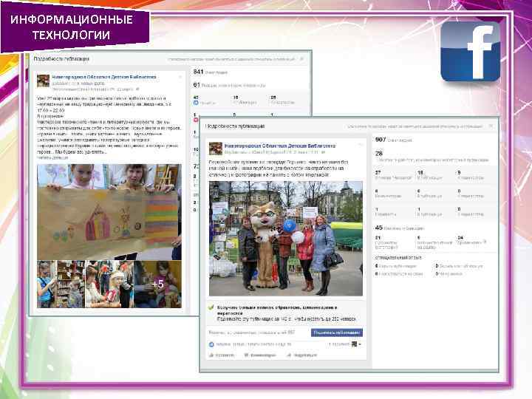This screenshot has height=399, width=532.
Task: Click the green checkmark tip icon
Action: click(211, 307)
